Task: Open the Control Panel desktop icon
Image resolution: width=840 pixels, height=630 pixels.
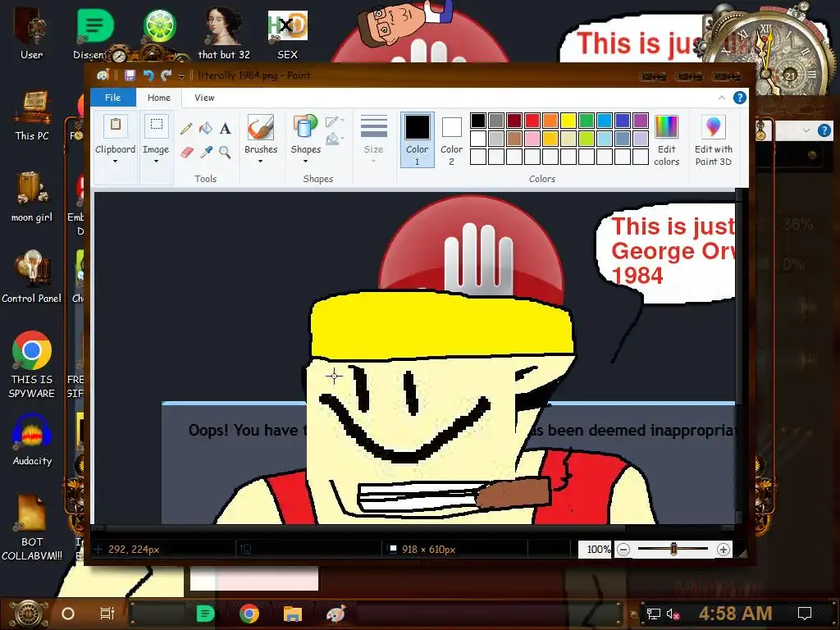Action: [x=32, y=277]
